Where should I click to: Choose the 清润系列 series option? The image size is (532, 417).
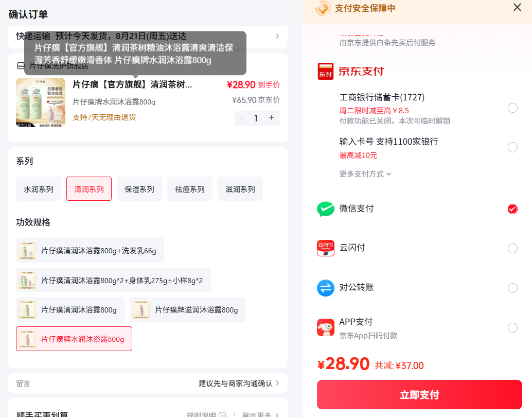(89, 189)
